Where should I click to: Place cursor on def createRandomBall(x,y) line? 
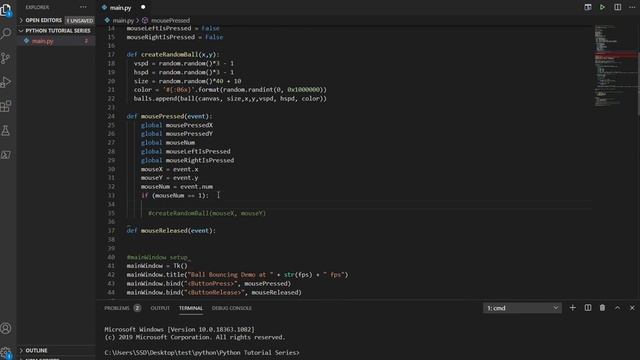pyautogui.click(x=173, y=54)
